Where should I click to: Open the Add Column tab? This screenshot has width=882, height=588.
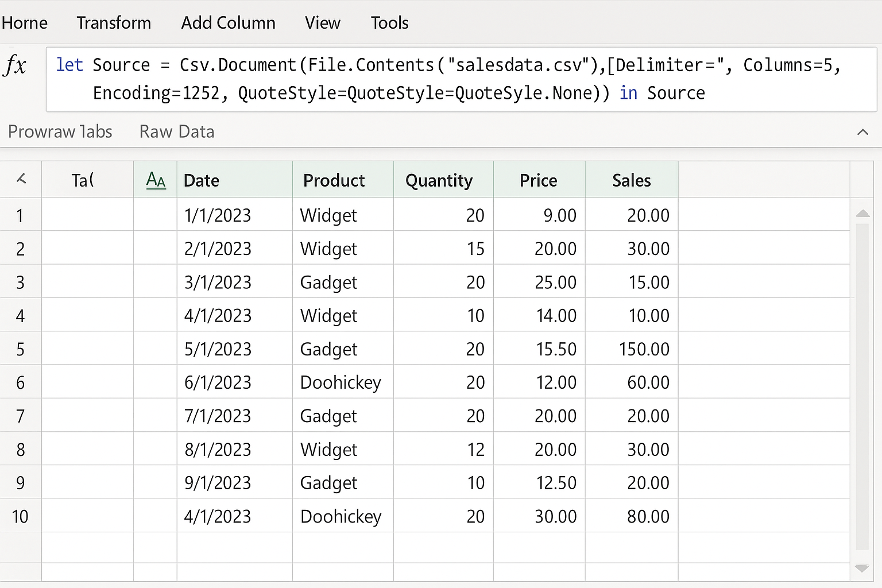pyautogui.click(x=228, y=23)
